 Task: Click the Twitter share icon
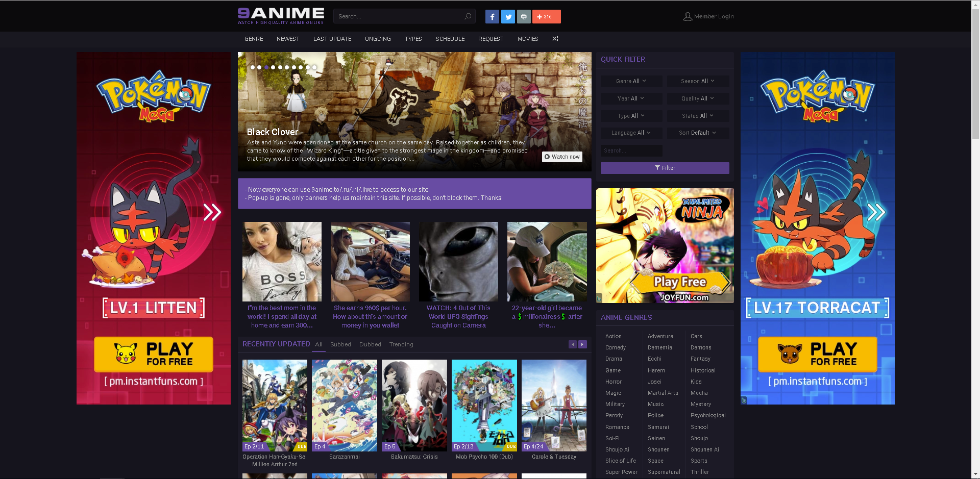[508, 17]
